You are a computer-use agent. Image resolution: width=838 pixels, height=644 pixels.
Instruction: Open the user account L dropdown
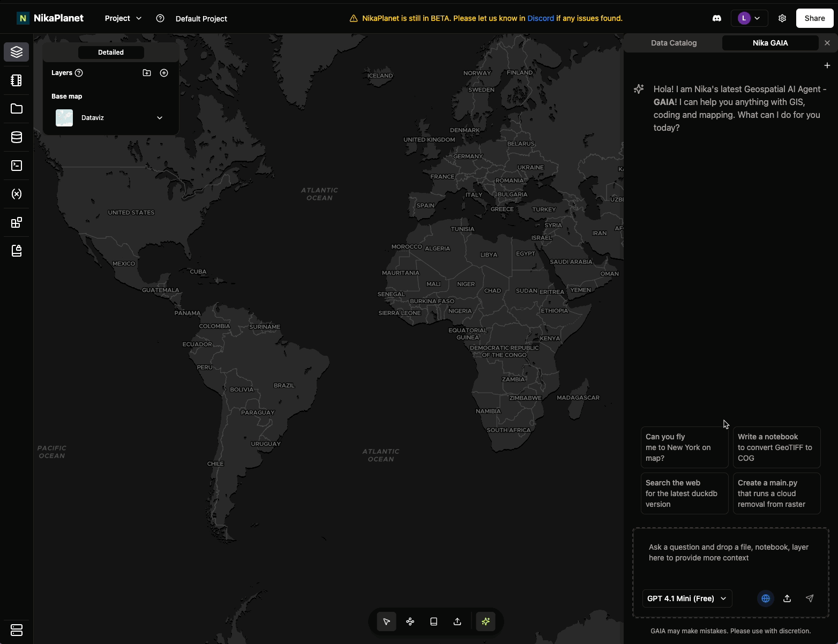click(749, 18)
